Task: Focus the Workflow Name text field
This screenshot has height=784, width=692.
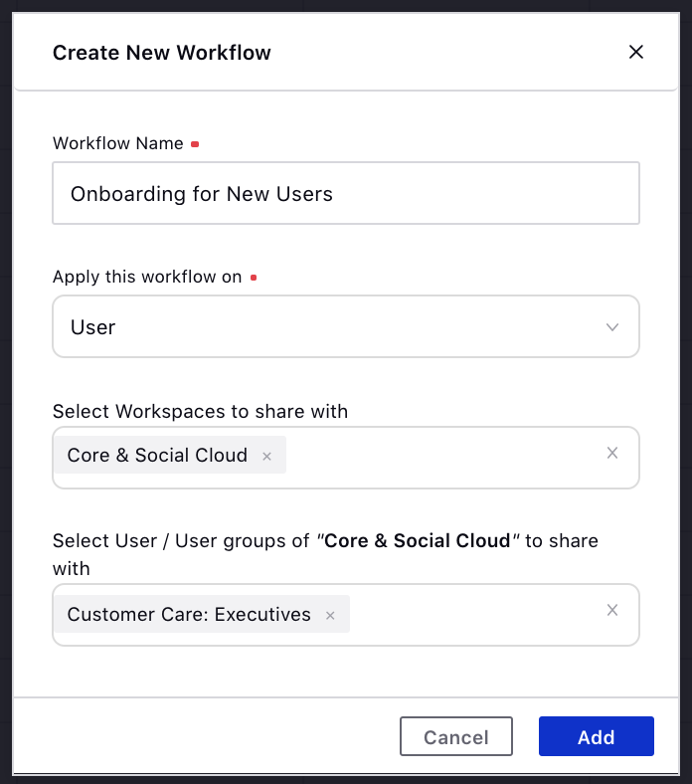Action: coord(346,193)
